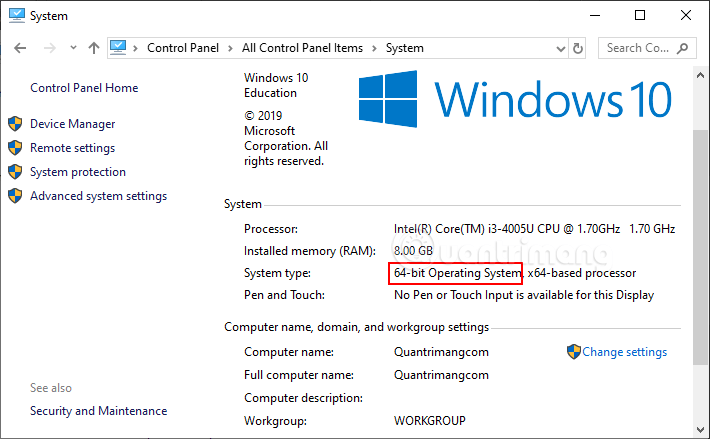
Task: Click shield icon next to Device Manager
Action: (x=15, y=124)
